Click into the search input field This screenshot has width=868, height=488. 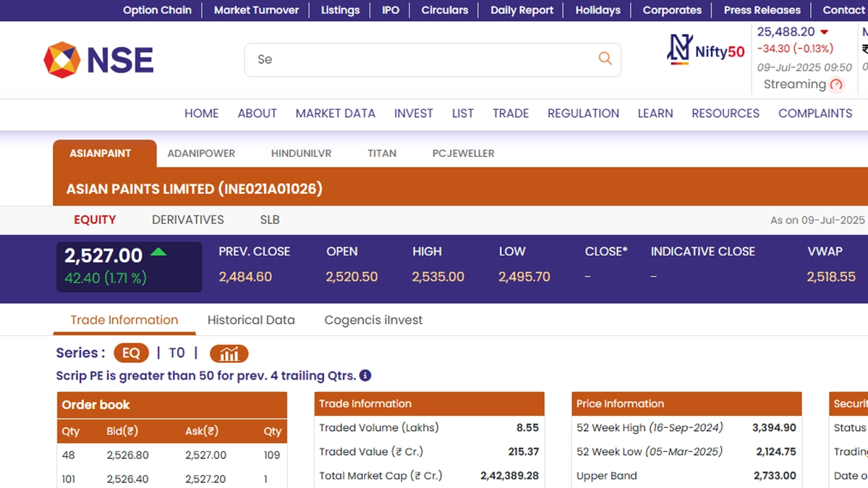(420, 59)
